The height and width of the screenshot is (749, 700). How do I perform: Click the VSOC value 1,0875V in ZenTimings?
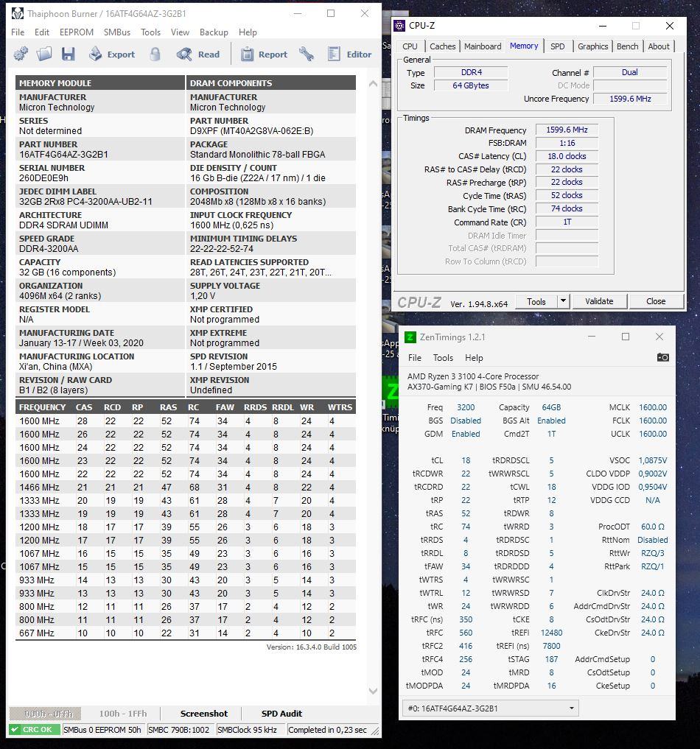tap(653, 460)
